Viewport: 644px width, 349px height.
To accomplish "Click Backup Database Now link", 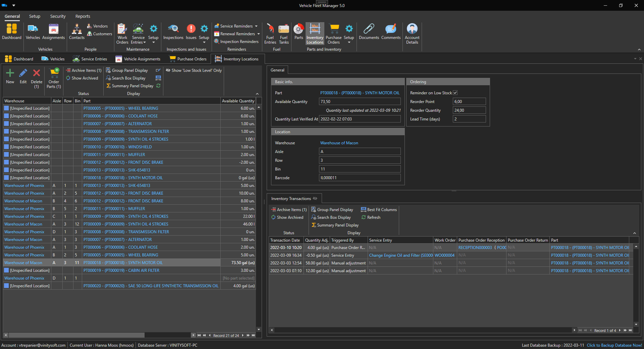I will point(614,345).
